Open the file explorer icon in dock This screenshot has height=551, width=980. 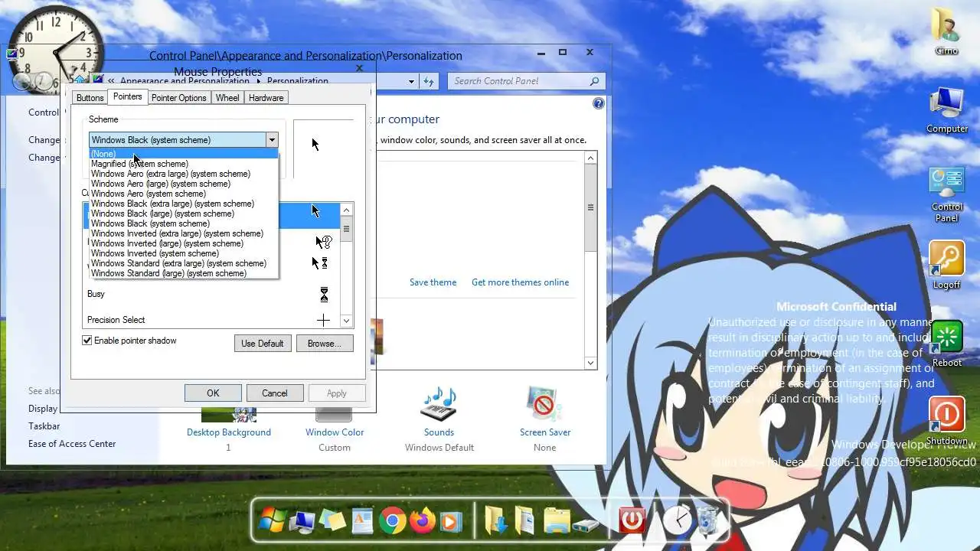(x=557, y=521)
